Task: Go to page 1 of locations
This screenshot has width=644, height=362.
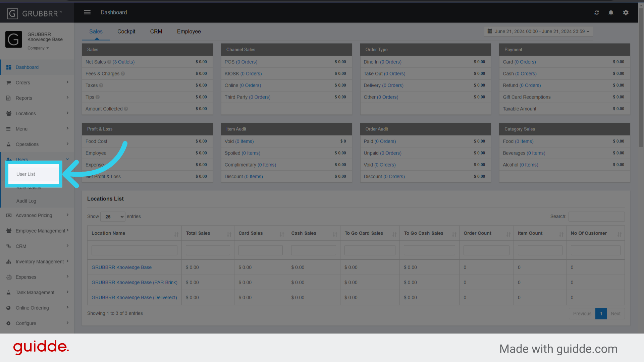Action: pyautogui.click(x=601, y=314)
